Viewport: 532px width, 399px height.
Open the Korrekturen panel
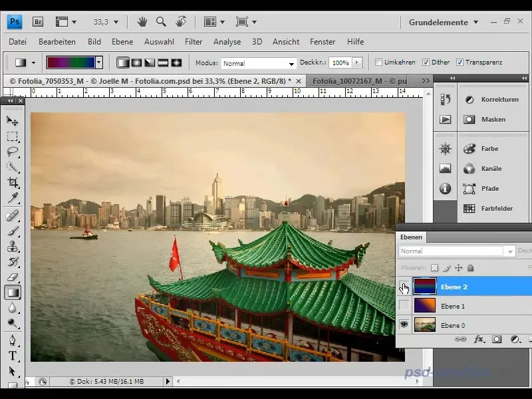coord(493,99)
